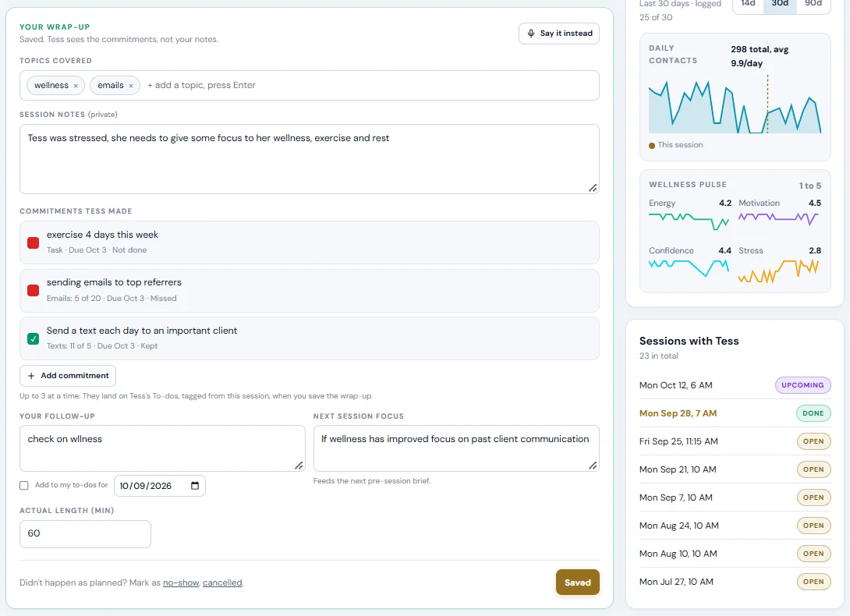Click the Saved button
Screen dimensions: 850x616
577,582
